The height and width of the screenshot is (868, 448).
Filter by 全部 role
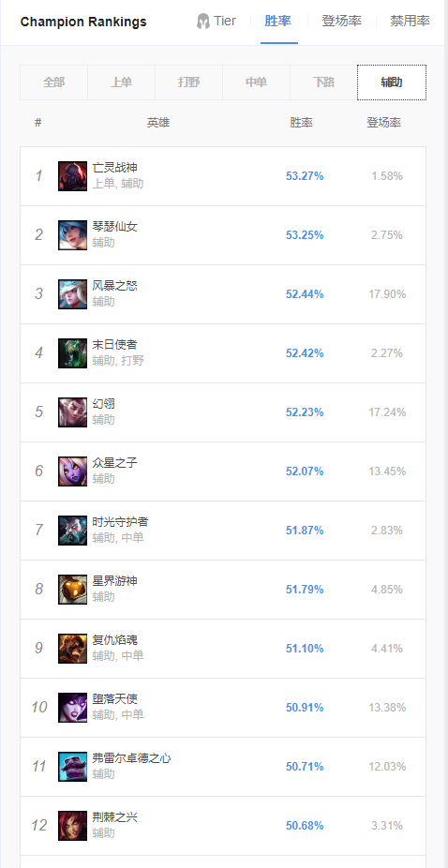(53, 82)
